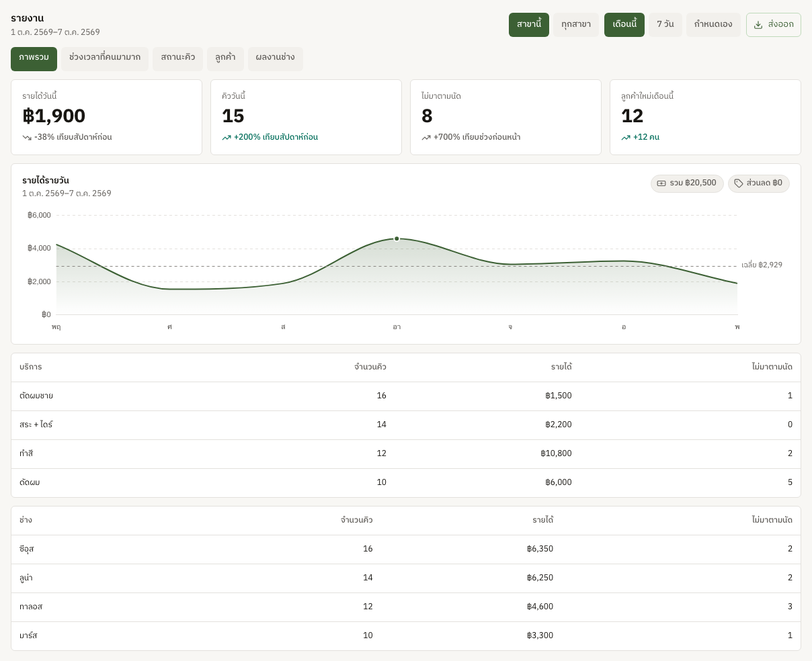
Task: Open the ลูกค้า tab
Action: point(225,58)
